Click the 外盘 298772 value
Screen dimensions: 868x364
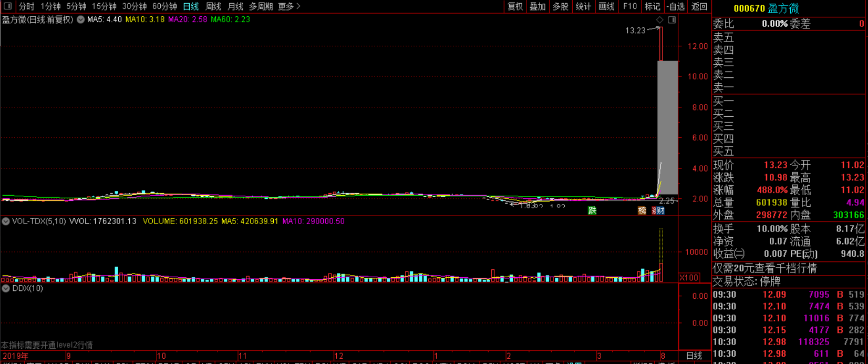pyautogui.click(x=772, y=216)
